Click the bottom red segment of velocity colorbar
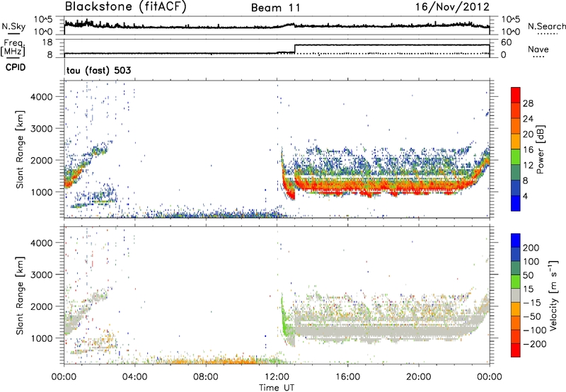 click(516, 350)
